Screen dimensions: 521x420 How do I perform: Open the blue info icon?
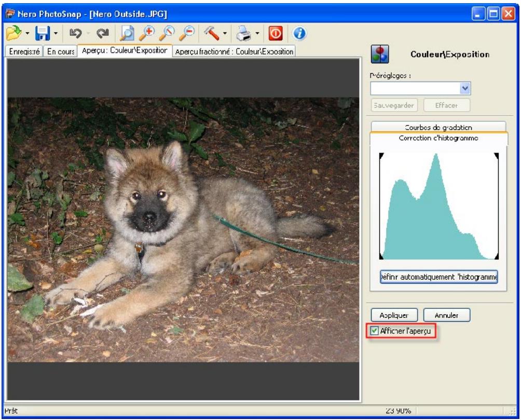[299, 33]
